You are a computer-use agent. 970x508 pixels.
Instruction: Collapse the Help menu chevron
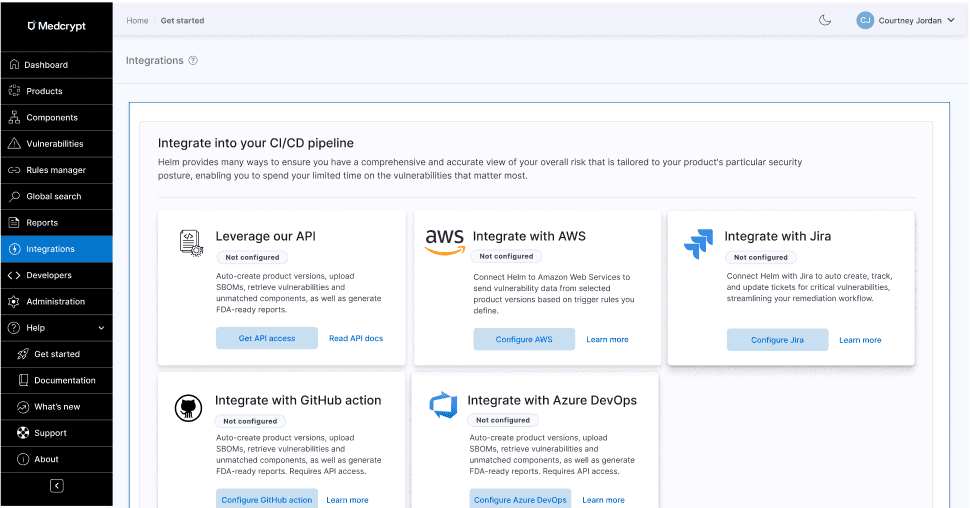click(101, 328)
